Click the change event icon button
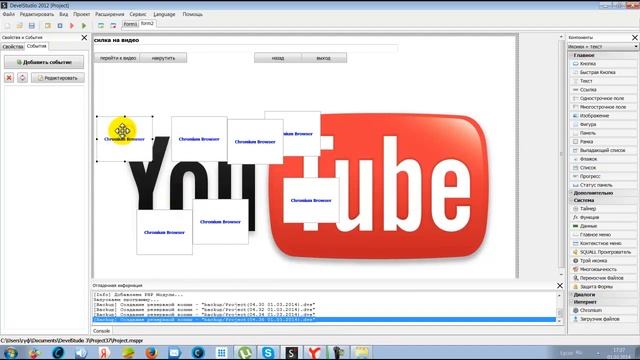The image size is (640, 360). (22, 78)
